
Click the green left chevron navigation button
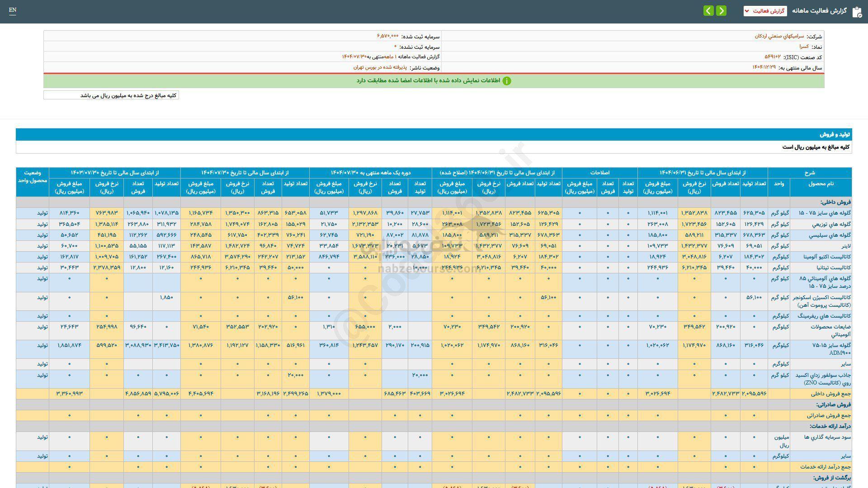[708, 11]
